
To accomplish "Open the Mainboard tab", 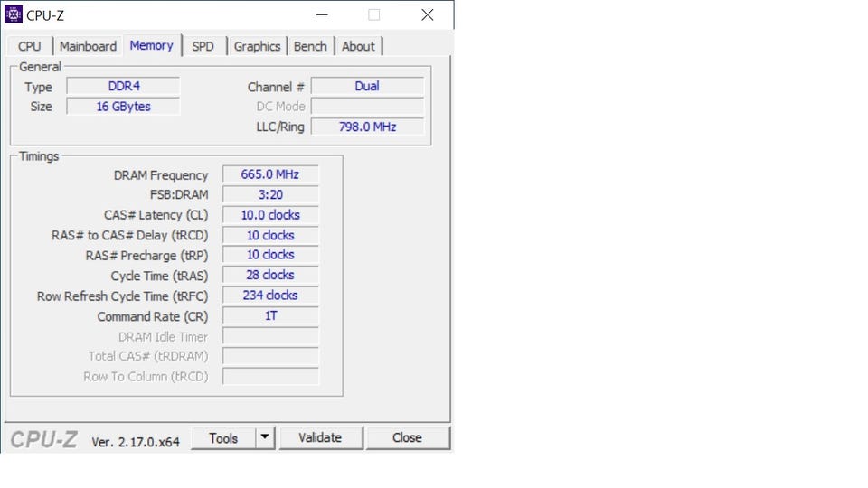I will point(88,46).
